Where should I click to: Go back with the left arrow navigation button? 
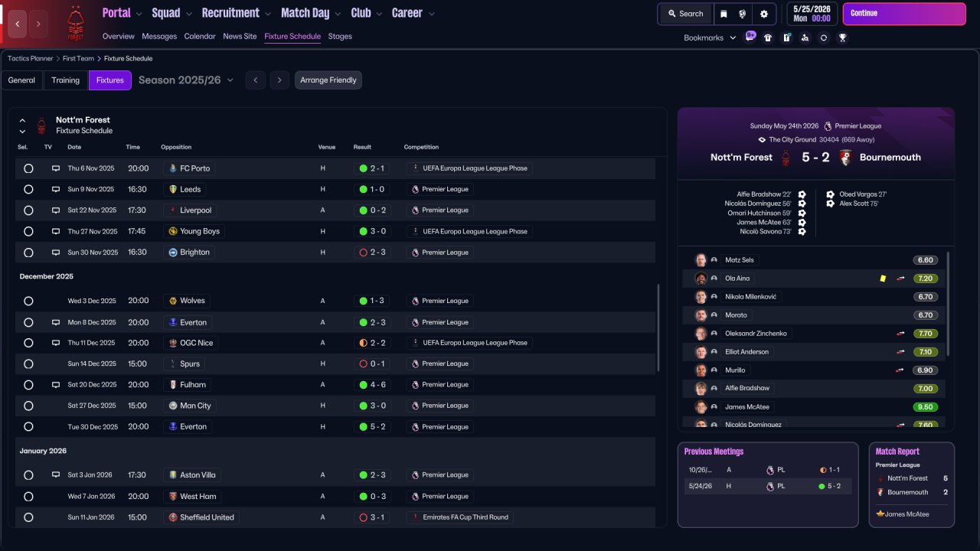click(18, 24)
